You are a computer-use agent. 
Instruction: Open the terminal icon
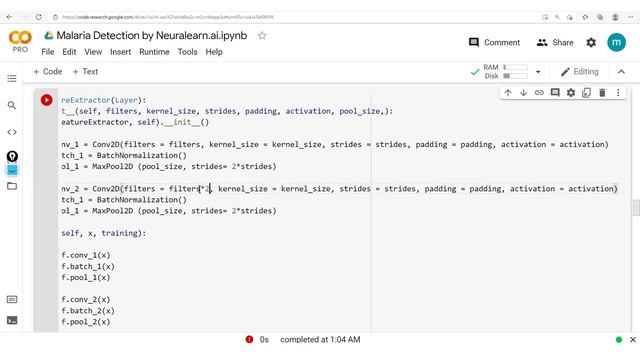click(x=12, y=320)
